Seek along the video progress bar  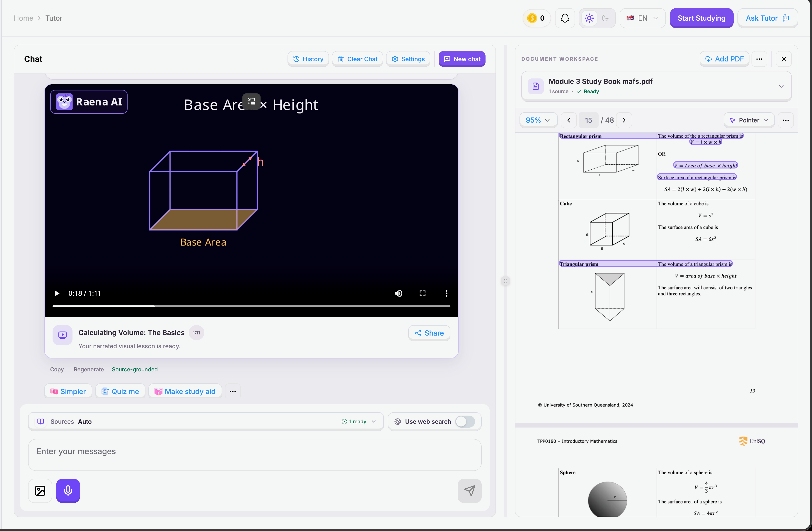251,306
